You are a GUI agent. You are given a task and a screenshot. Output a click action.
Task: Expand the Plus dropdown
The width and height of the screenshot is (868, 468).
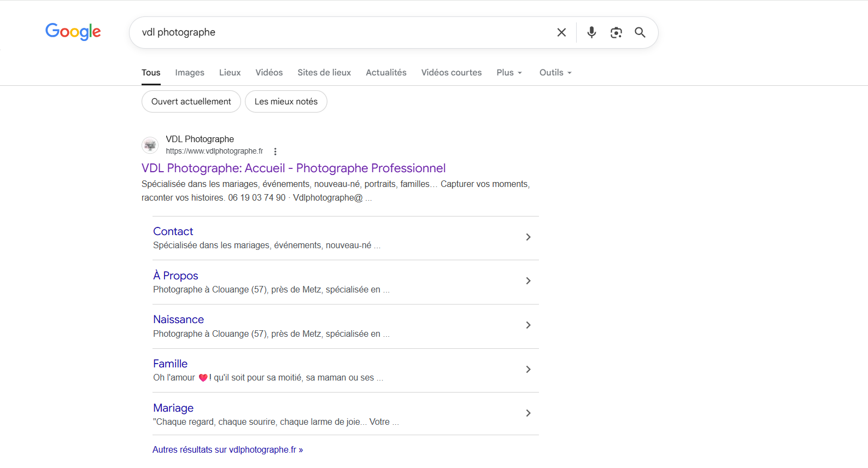pyautogui.click(x=509, y=73)
